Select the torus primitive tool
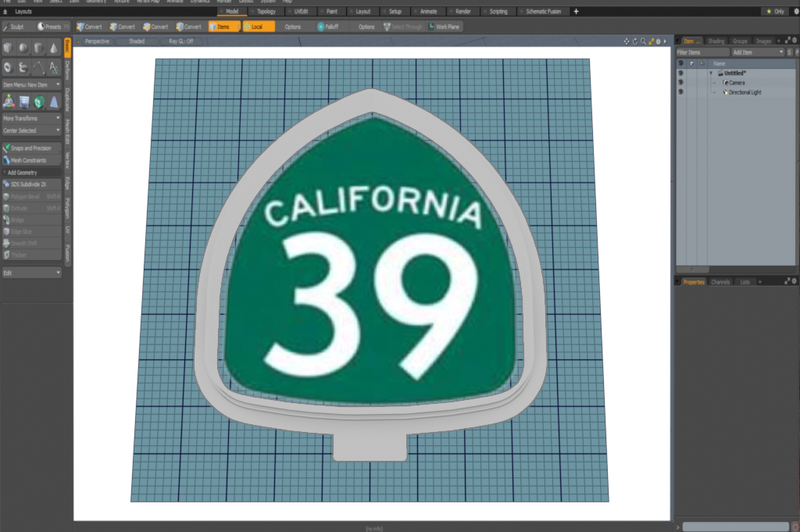800x532 pixels. tap(8, 67)
